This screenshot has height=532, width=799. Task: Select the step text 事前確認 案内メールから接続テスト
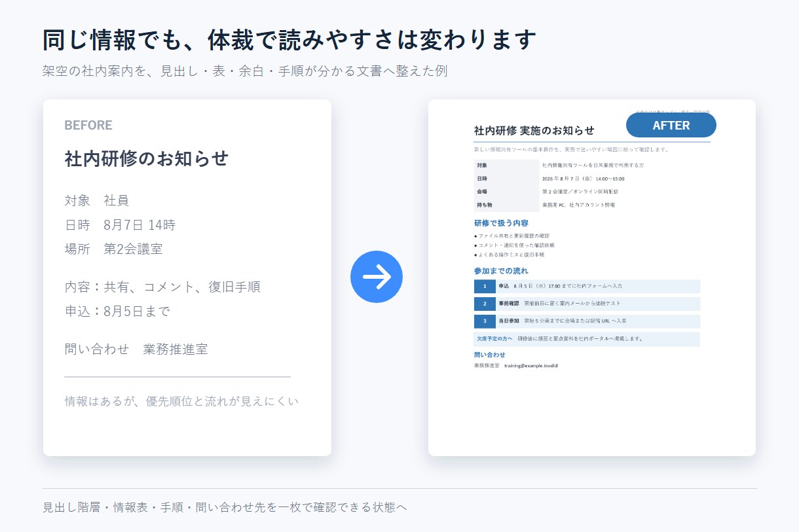559,304
